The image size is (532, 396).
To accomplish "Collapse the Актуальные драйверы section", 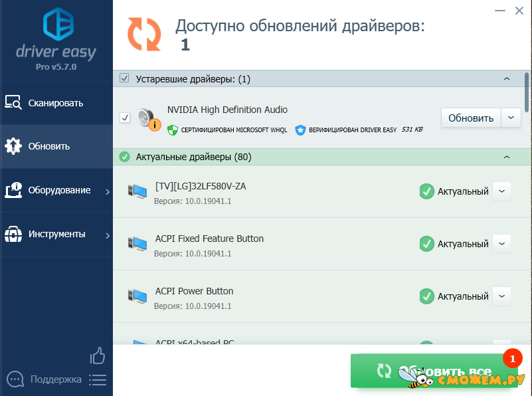I will [x=507, y=157].
